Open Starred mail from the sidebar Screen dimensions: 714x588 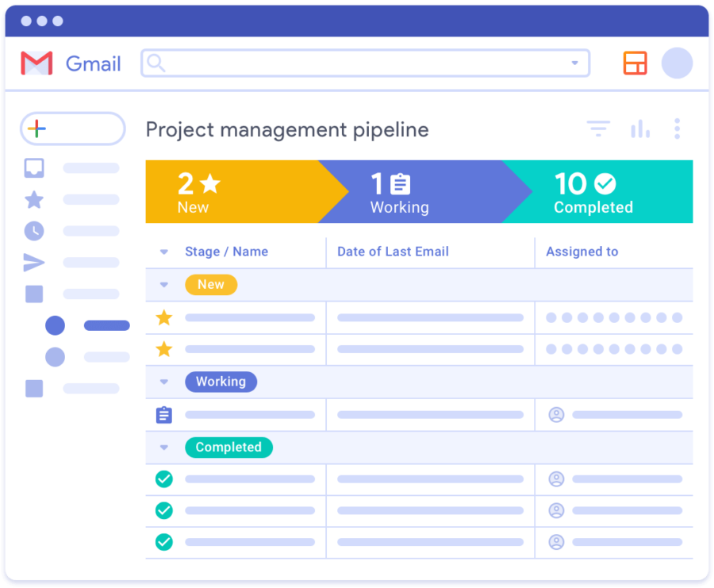point(33,200)
